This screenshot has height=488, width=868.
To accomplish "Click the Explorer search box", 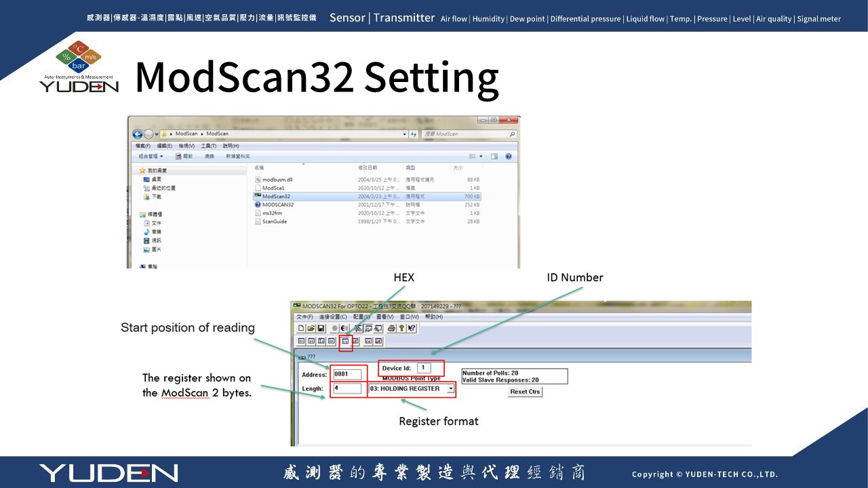I will coord(469,134).
